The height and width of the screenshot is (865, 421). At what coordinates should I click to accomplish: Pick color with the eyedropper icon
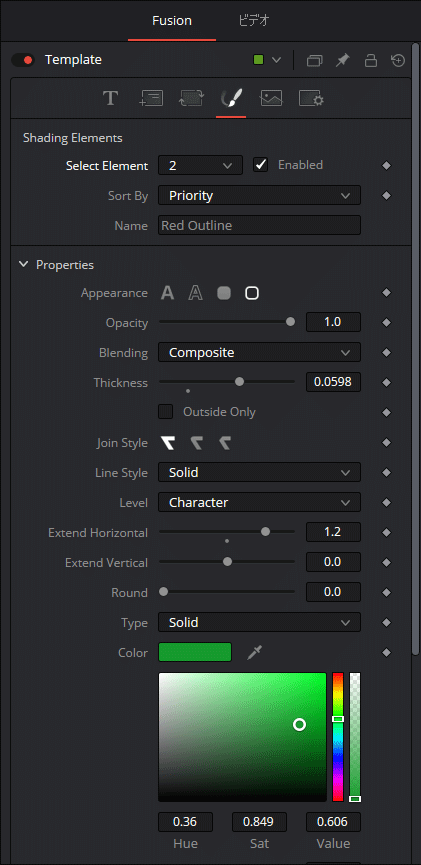click(x=254, y=653)
